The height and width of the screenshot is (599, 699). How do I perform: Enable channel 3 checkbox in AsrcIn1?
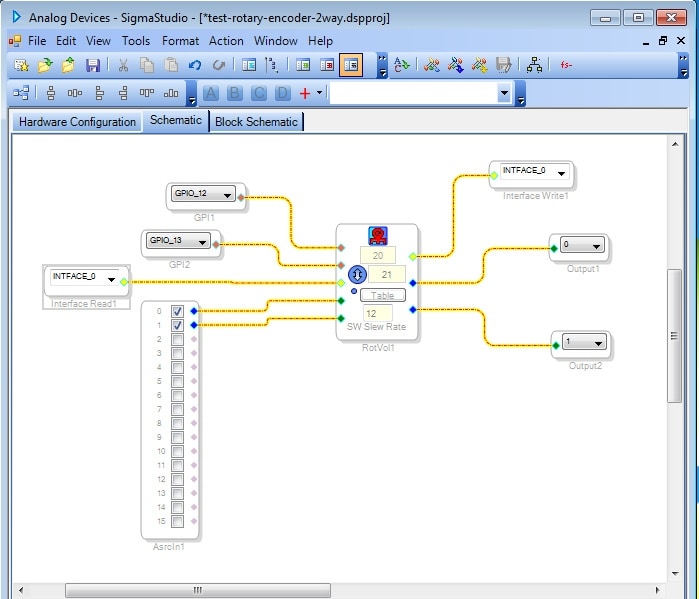177,353
